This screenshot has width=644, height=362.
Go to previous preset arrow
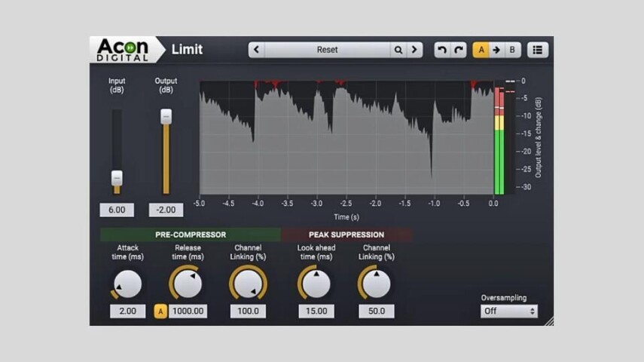pos(257,51)
